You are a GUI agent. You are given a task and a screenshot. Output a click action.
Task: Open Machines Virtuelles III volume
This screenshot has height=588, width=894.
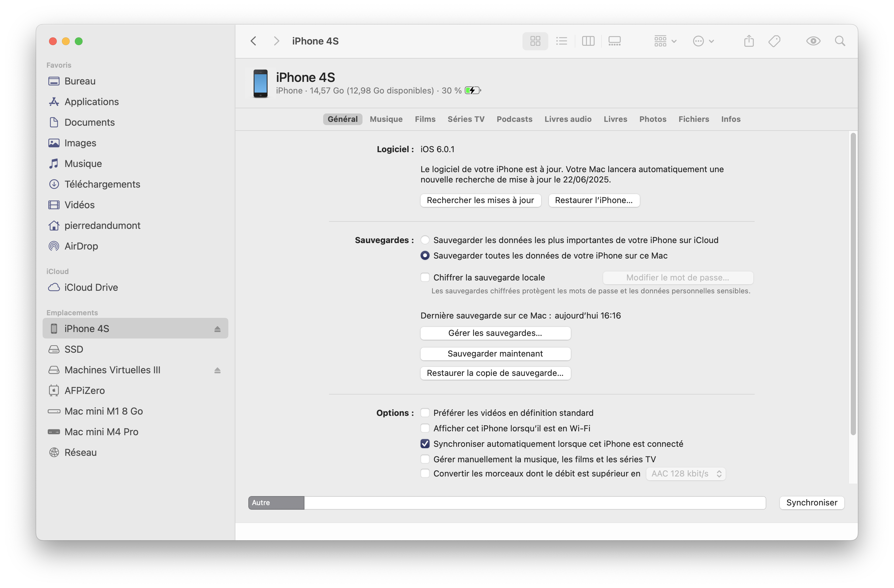[135, 370]
